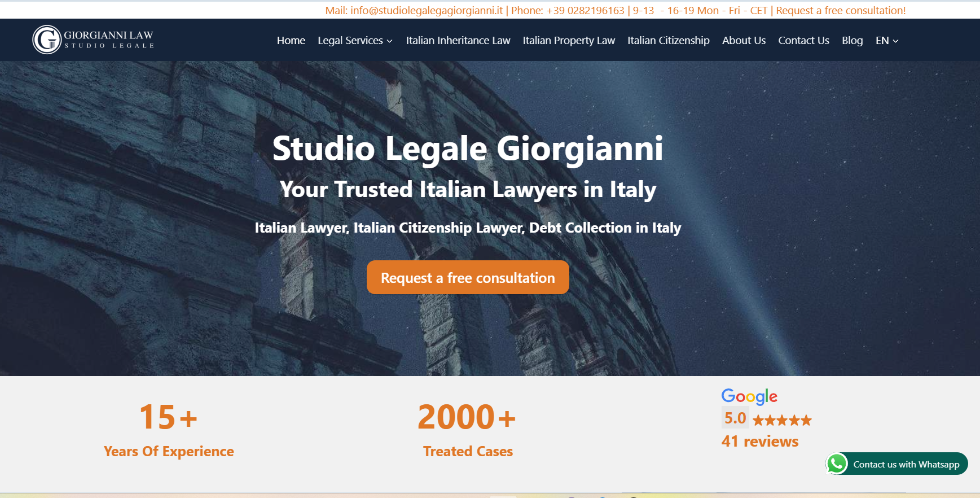Click the five orange review stars
Image resolution: width=980 pixels, height=498 pixels.
(x=782, y=420)
